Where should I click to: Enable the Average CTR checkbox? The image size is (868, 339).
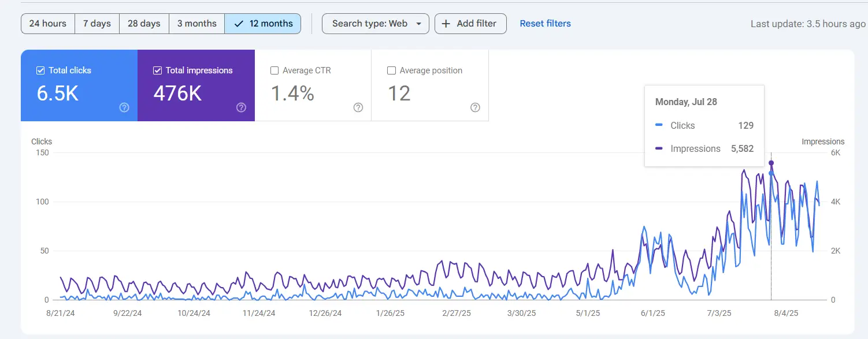click(x=275, y=70)
